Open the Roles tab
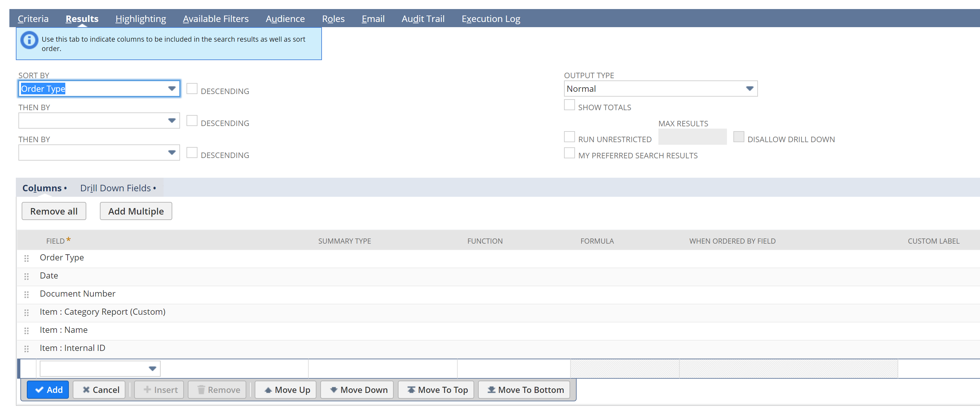 point(333,19)
